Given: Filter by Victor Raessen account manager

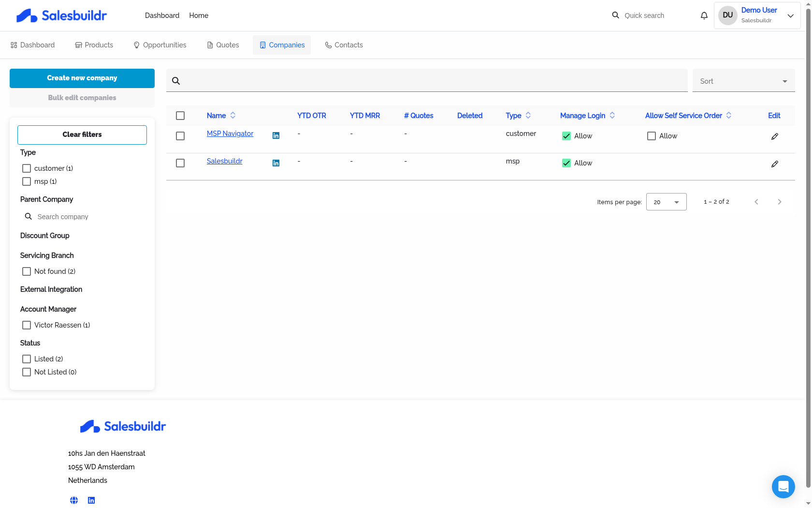Looking at the screenshot, I should [x=27, y=325].
